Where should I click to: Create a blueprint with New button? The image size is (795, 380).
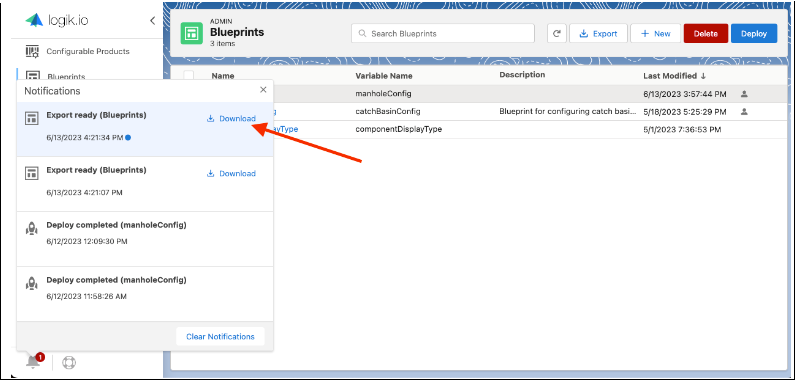tap(656, 33)
